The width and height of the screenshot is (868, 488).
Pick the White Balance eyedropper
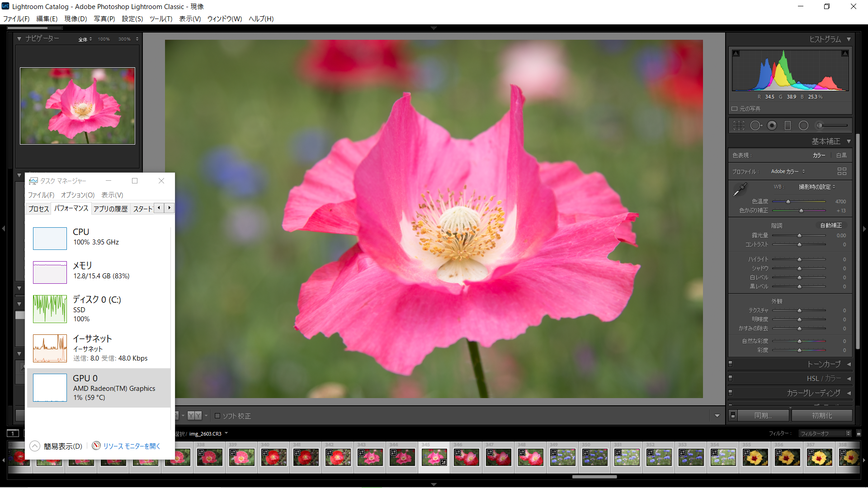[x=740, y=190]
